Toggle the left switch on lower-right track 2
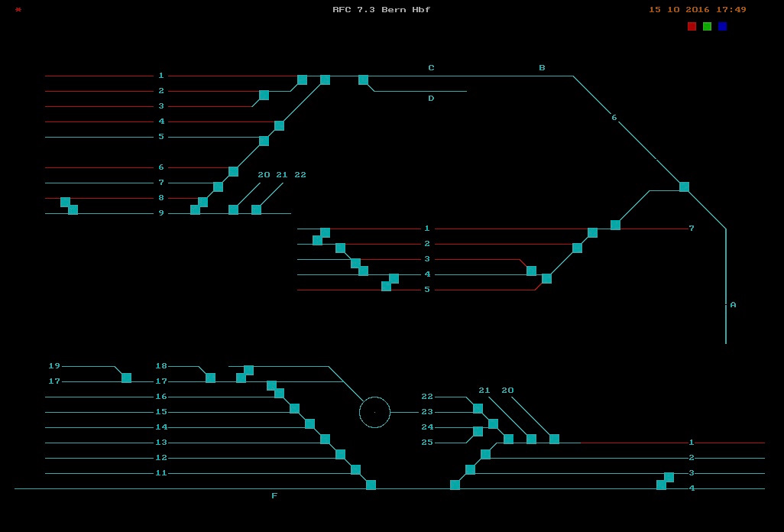The image size is (784, 532). click(485, 455)
